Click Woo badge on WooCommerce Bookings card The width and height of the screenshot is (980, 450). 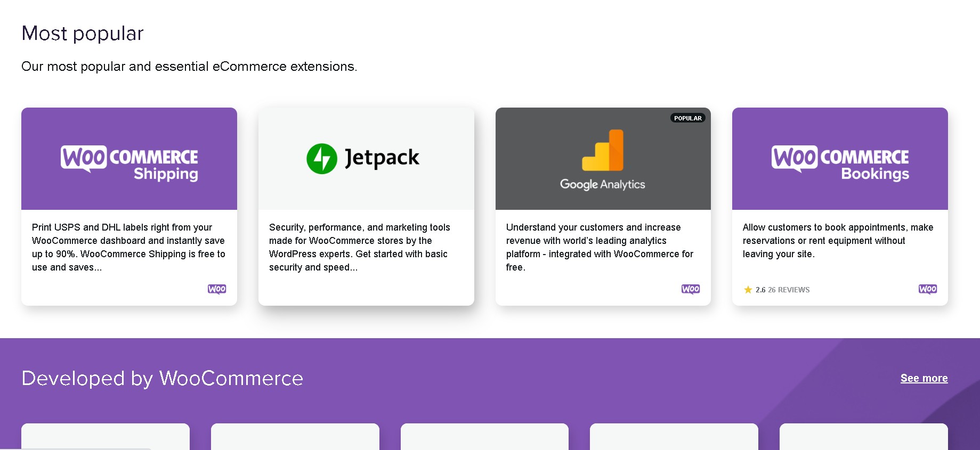927,289
